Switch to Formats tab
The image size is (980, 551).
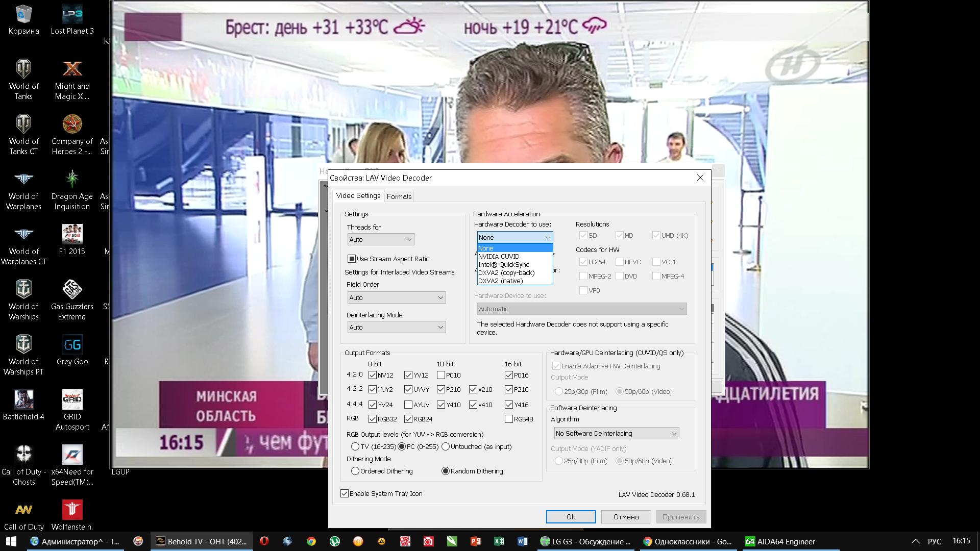[399, 196]
